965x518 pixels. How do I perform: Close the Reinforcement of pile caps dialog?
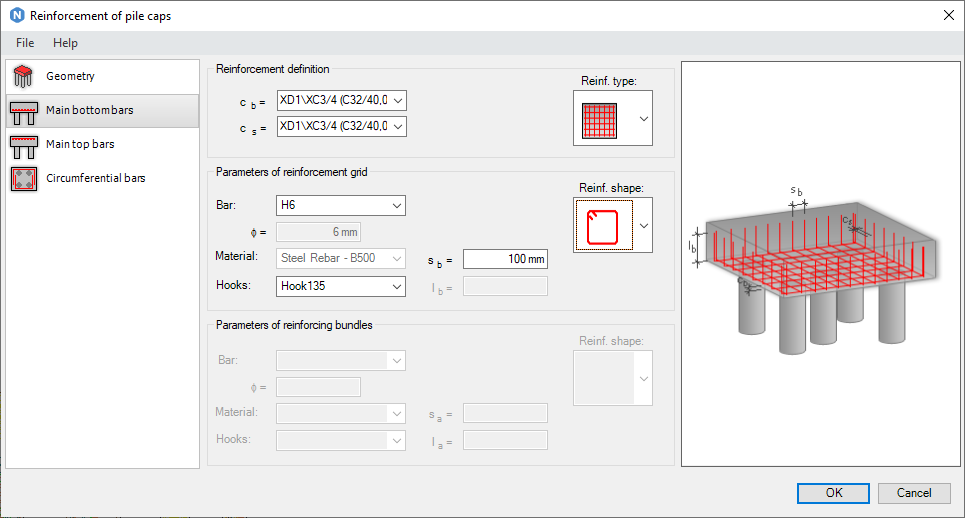[x=947, y=15]
